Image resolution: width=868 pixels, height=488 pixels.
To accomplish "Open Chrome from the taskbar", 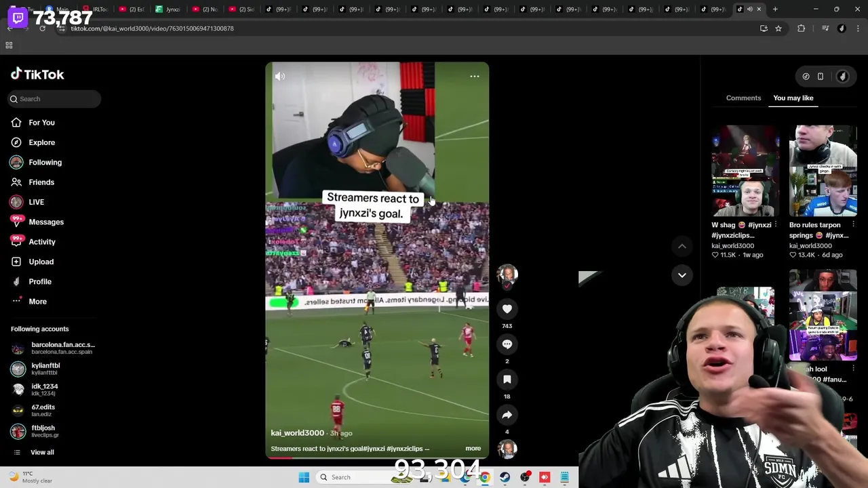I will click(484, 477).
